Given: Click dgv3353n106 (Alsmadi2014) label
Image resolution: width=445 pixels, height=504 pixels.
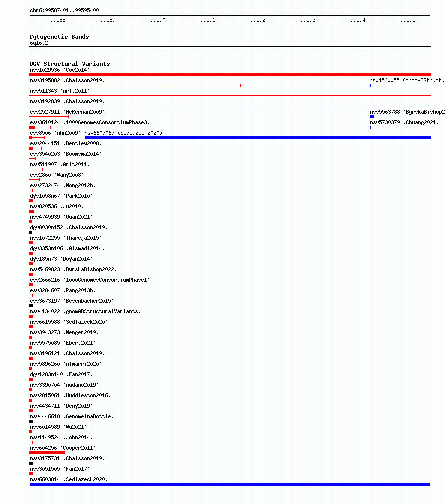Looking at the screenshot, I should (x=67, y=249).
